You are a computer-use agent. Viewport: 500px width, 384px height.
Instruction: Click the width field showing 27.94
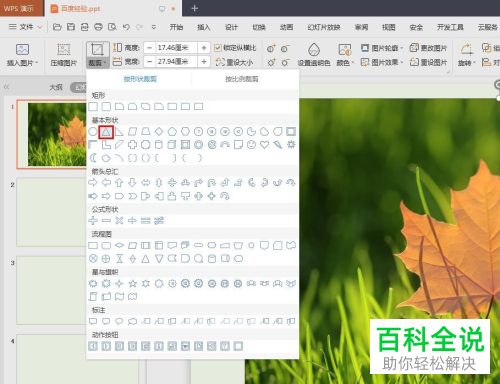(176, 62)
